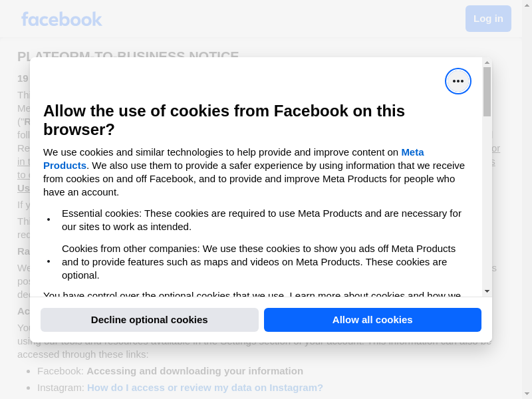Decline optional cookies
This screenshot has width=532, height=399.
coord(149,320)
